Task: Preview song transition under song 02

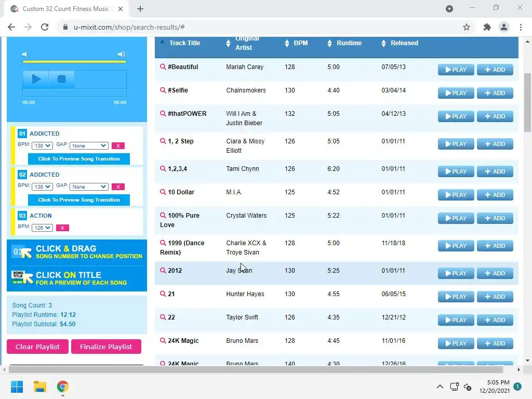Action: 79,200
